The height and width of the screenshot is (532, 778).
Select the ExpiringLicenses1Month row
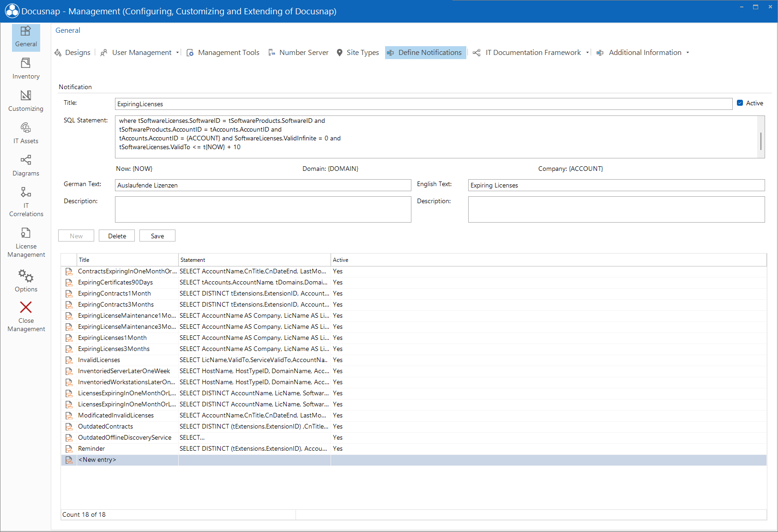point(414,338)
